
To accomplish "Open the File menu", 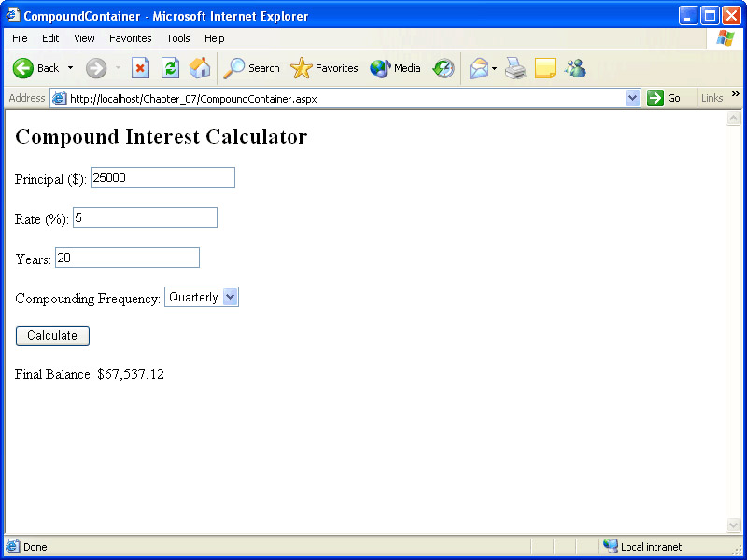I will pyautogui.click(x=20, y=38).
